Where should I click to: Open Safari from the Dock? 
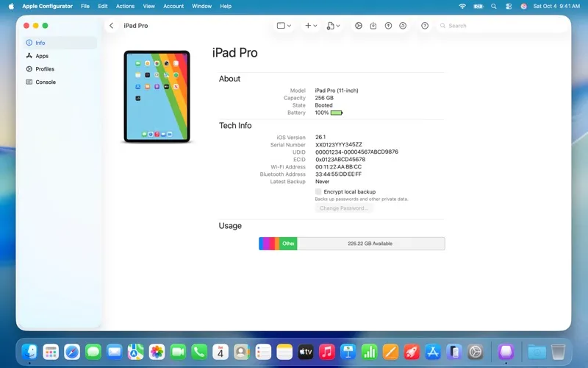pyautogui.click(x=72, y=352)
